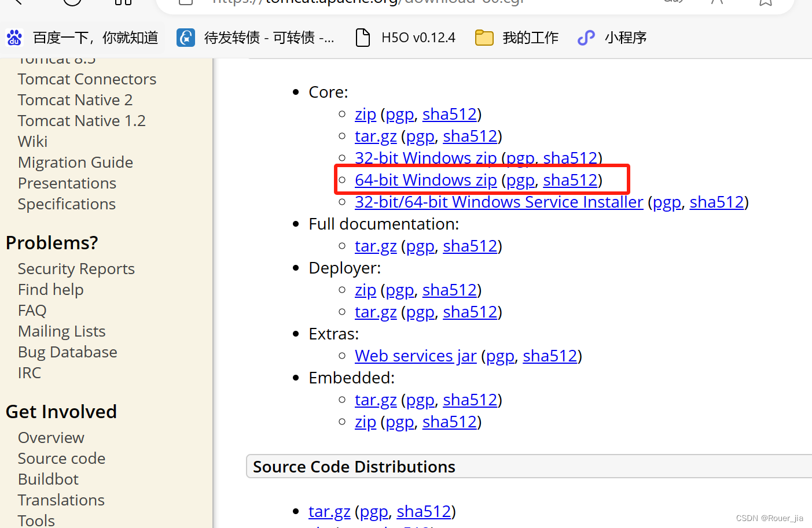Open pgp for source tar.gz
The height and width of the screenshot is (528, 812).
[374, 512]
